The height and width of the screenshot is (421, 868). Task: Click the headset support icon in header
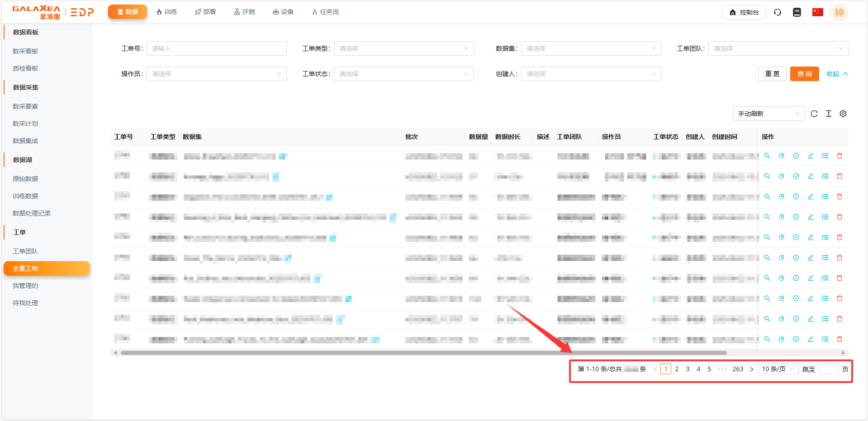pos(778,12)
